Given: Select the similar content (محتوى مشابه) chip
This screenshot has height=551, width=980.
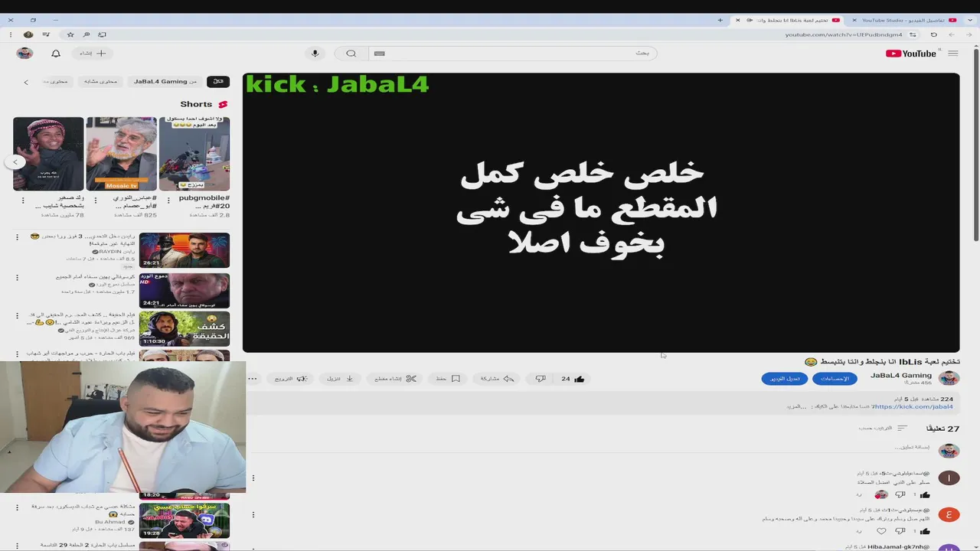Looking at the screenshot, I should click(101, 81).
